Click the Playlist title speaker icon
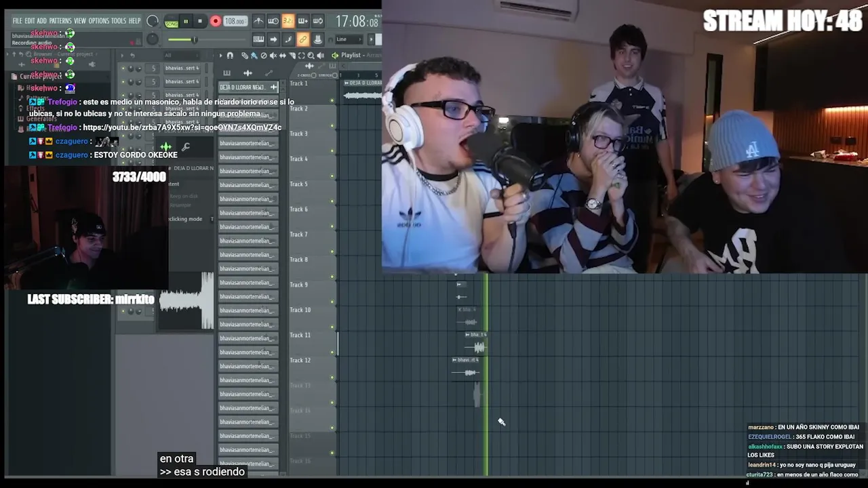The width and height of the screenshot is (868, 488). tap(334, 55)
